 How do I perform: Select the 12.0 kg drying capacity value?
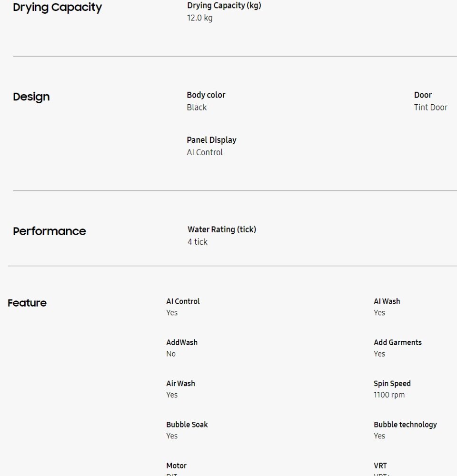coord(200,18)
